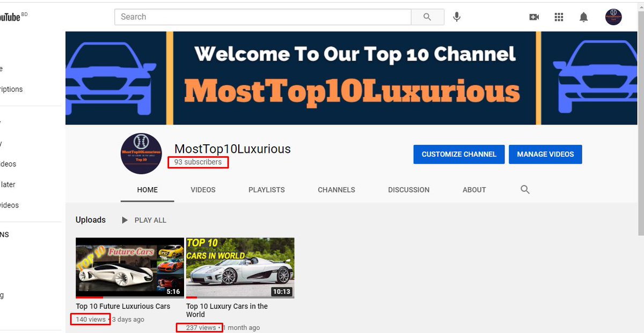Click the 3 days ago text
644x333 pixels.
click(128, 320)
